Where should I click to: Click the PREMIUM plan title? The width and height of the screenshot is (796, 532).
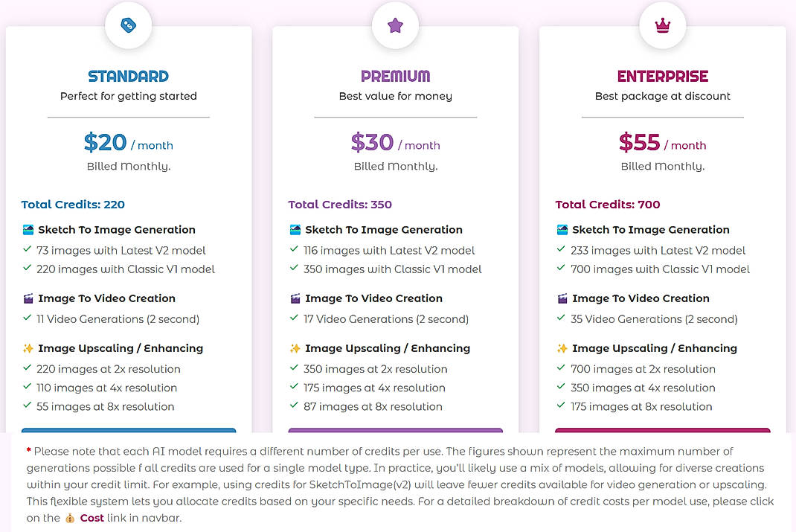(x=395, y=75)
